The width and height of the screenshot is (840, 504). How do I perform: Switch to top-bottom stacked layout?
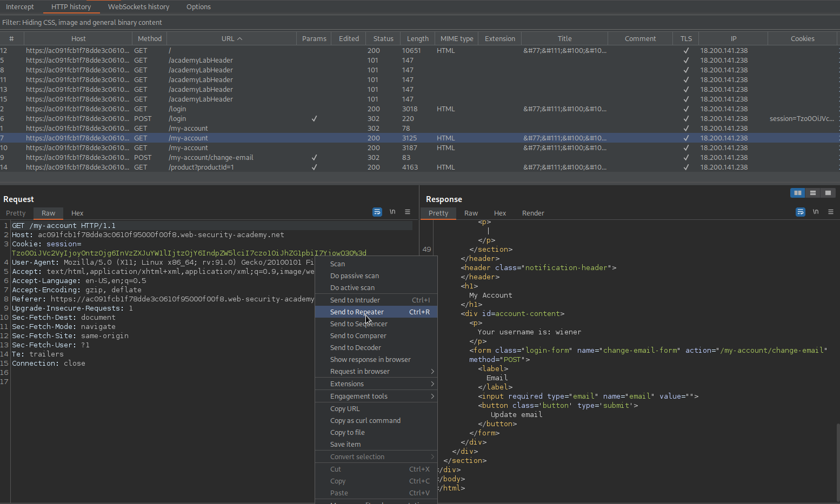pos(813,193)
